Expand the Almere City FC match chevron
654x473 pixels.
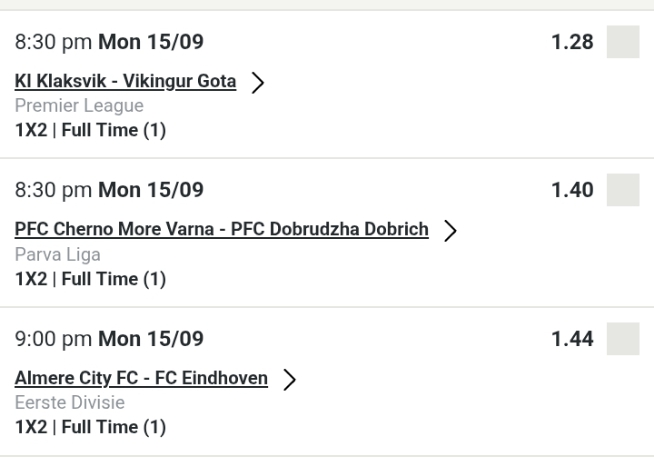pyautogui.click(x=290, y=380)
